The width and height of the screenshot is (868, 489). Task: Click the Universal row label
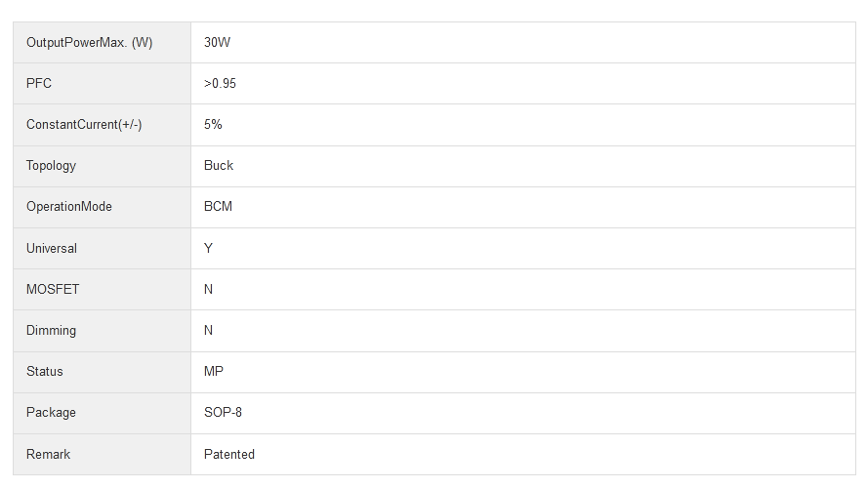click(52, 249)
